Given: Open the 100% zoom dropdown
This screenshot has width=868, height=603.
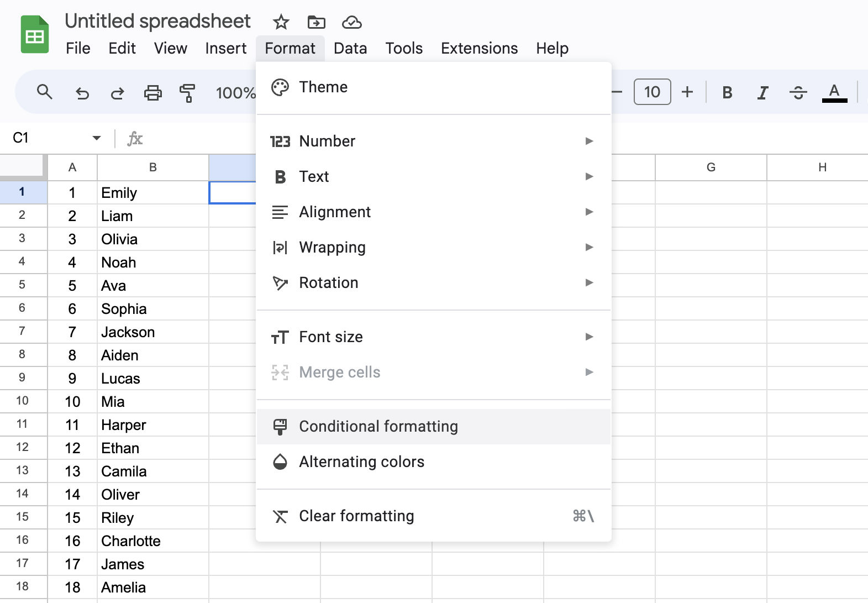Looking at the screenshot, I should click(x=235, y=92).
